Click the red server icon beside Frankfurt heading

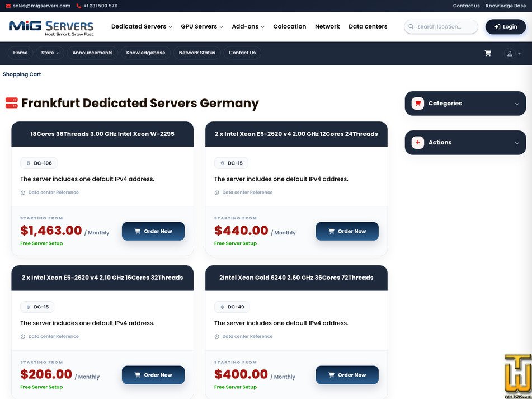pos(12,103)
